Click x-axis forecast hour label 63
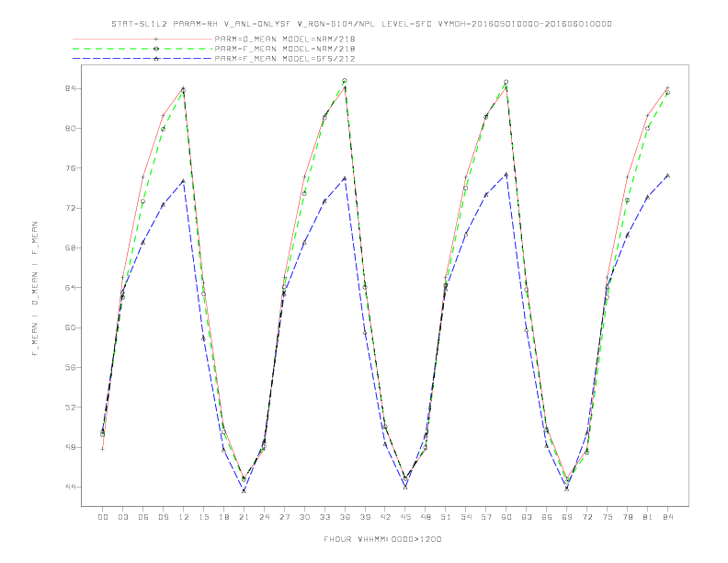 (x=527, y=517)
